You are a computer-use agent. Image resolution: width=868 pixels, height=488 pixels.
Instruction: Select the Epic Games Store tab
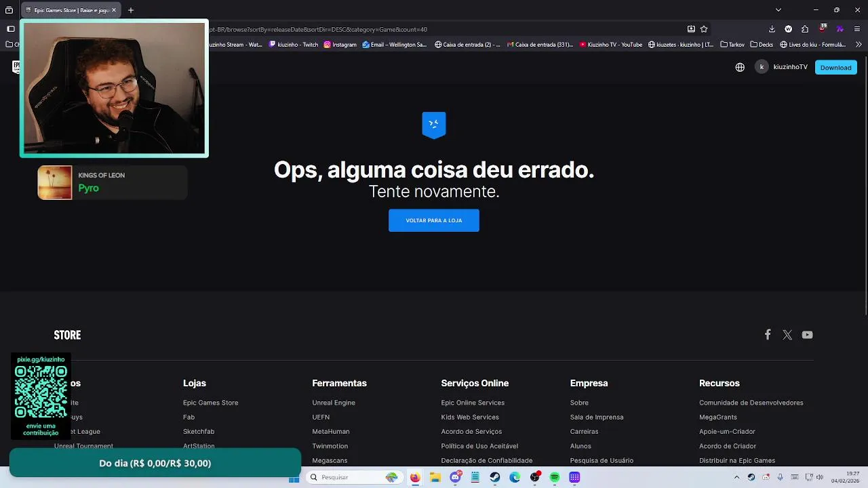[x=71, y=10]
